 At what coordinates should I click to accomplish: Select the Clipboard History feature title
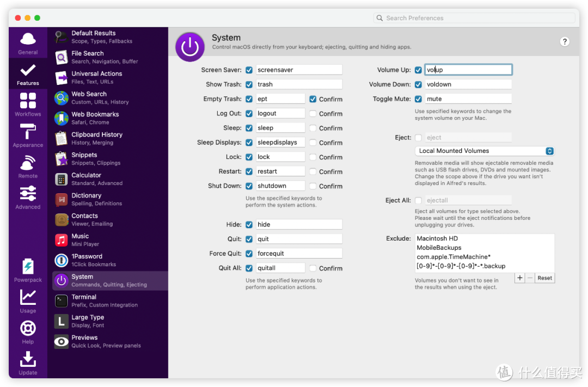point(97,134)
